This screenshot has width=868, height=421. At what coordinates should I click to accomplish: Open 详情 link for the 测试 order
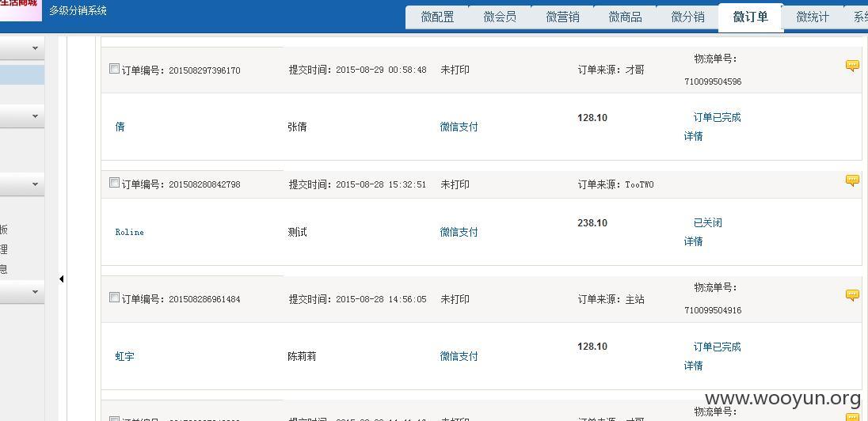point(693,241)
